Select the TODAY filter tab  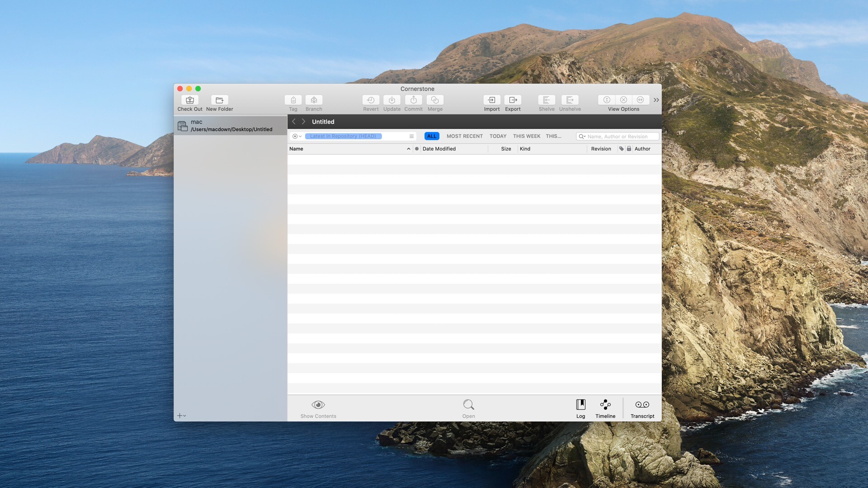pos(498,136)
